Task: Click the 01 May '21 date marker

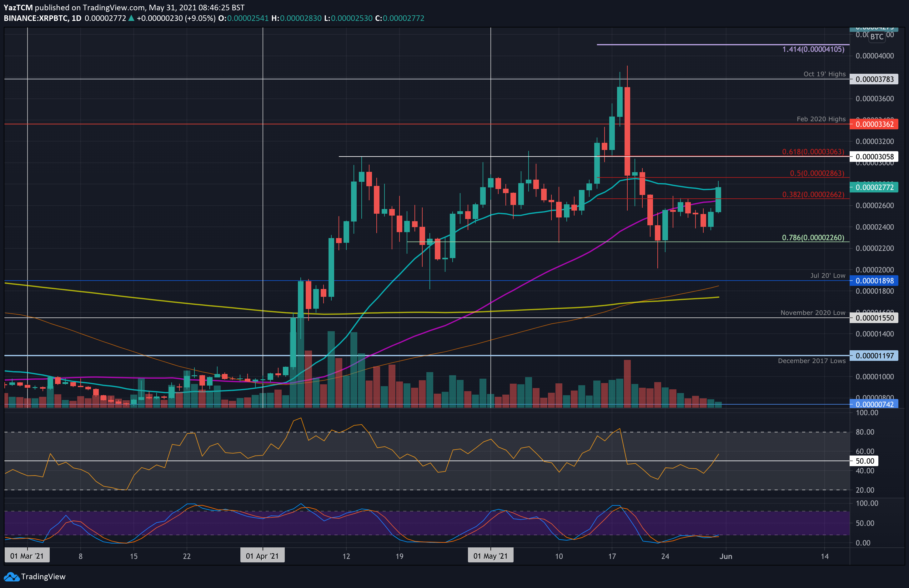Action: coord(490,556)
